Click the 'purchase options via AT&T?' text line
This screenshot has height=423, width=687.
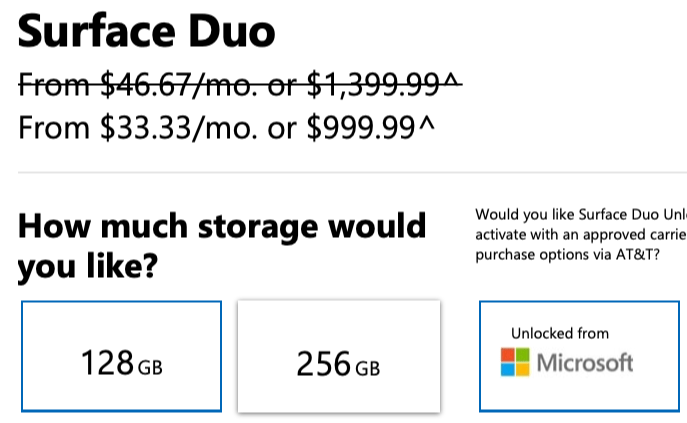[x=565, y=256]
